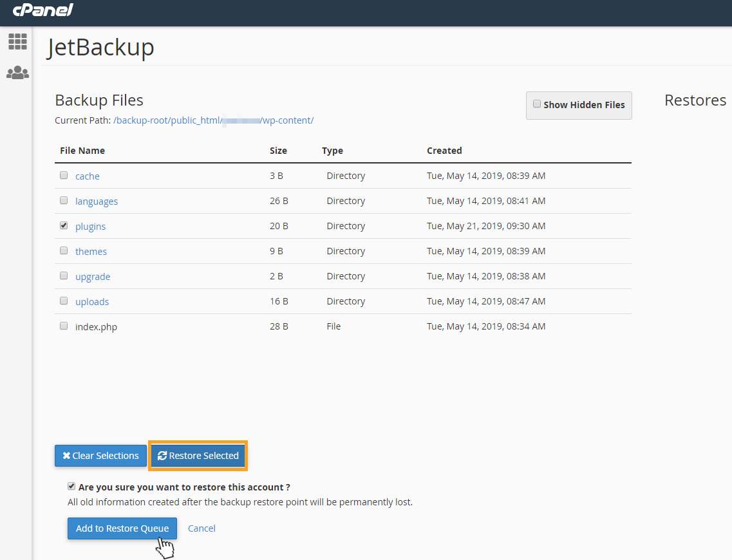The height and width of the screenshot is (560, 732).
Task: Enable the Show Hidden Files checkbox
Action: point(537,104)
